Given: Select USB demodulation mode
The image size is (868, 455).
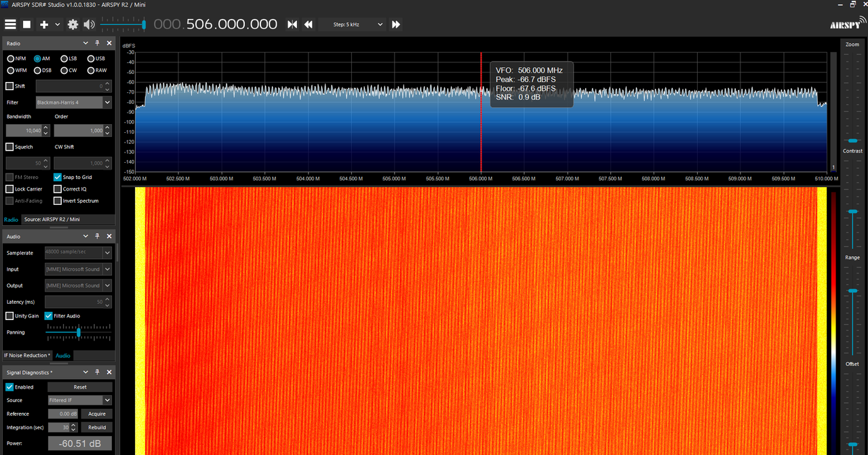Looking at the screenshot, I should point(96,58).
